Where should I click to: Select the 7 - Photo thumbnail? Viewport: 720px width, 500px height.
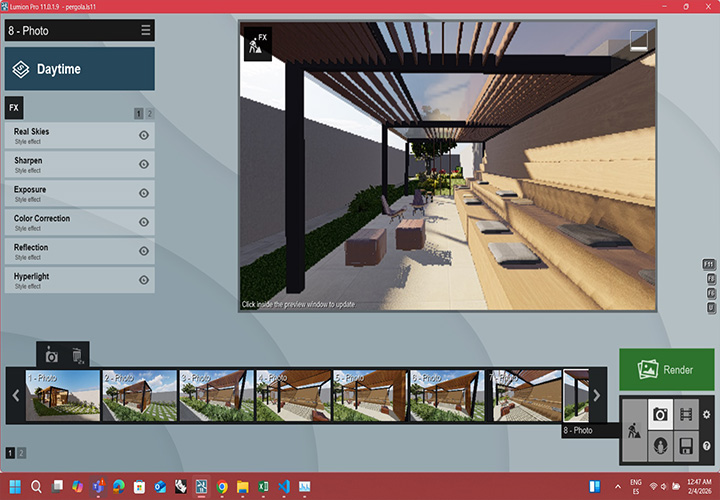click(526, 396)
